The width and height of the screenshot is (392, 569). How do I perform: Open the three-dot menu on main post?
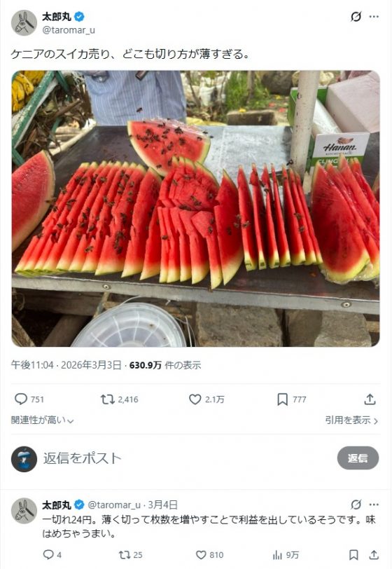[374, 17]
